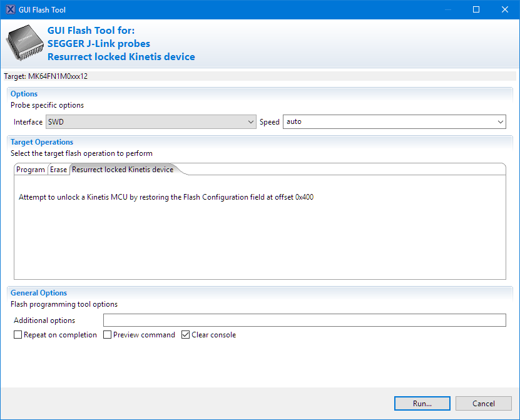Close the GUI Flash Tool dialog
The width and height of the screenshot is (520, 420).
505,10
